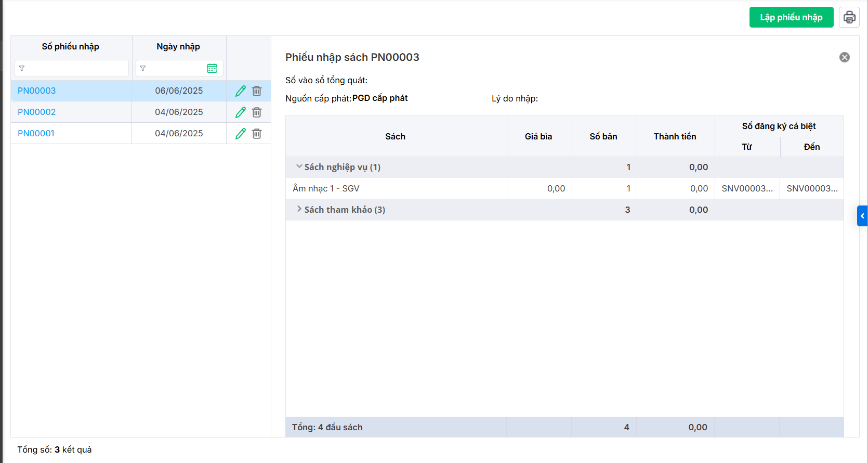Click the Đến sub-column header
This screenshot has height=463, width=868.
[812, 147]
